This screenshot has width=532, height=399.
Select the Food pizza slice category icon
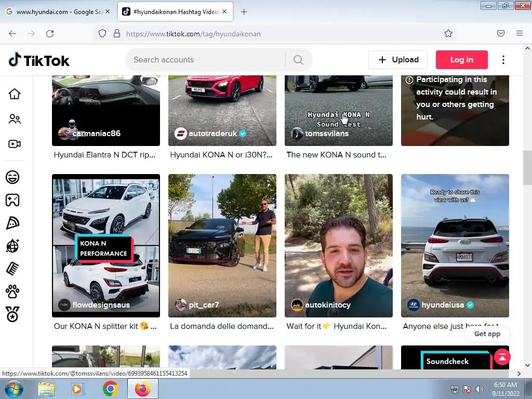click(12, 223)
